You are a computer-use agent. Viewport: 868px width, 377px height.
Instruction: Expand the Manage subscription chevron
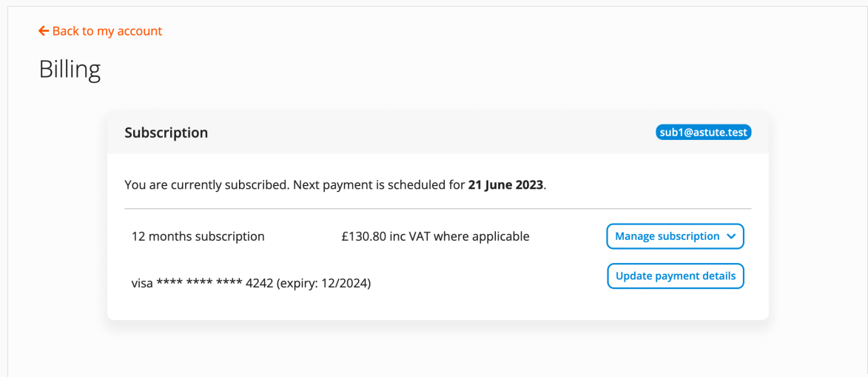pyautogui.click(x=731, y=236)
